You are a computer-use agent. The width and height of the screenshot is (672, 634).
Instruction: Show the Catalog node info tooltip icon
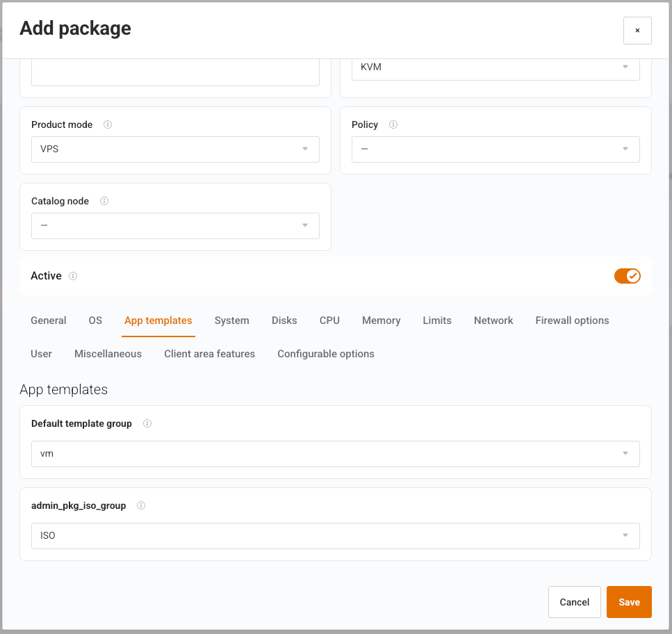click(x=104, y=201)
